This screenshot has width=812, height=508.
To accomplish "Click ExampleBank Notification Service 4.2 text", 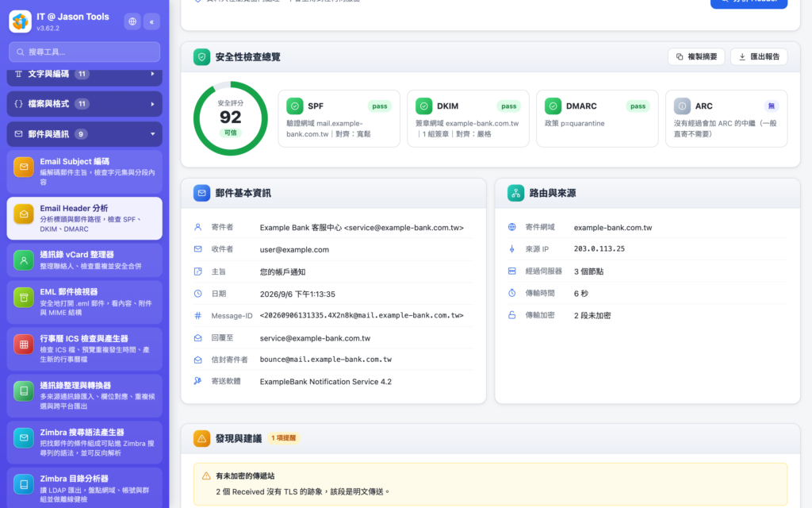I will (326, 382).
